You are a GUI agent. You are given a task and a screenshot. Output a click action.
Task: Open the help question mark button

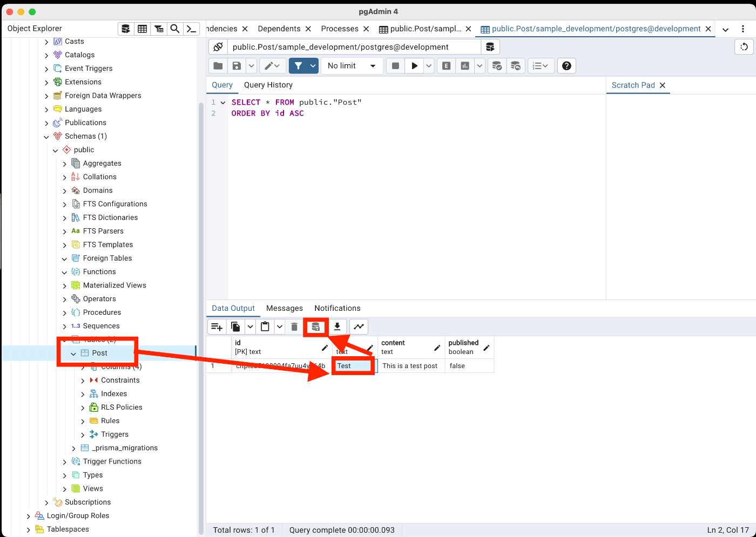point(566,66)
